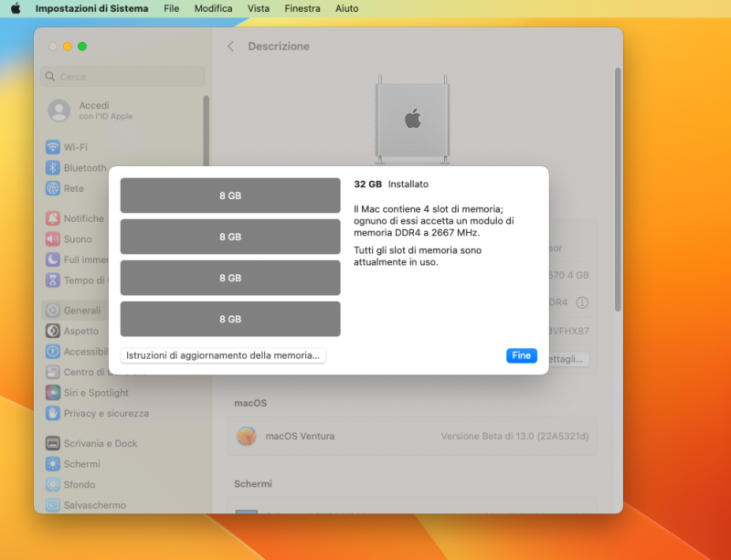Click the Scrivania e Dock icon
Viewport: 731px width, 560px height.
[53, 443]
